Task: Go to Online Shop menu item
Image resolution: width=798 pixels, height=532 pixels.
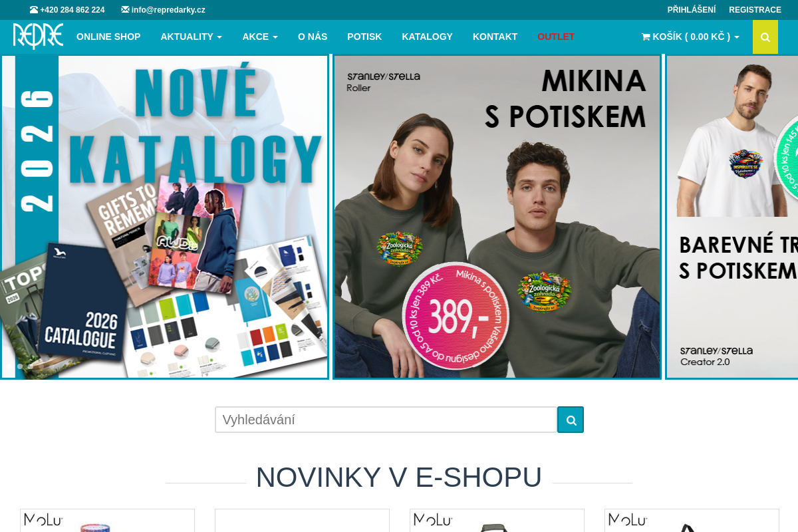Action: (x=108, y=37)
